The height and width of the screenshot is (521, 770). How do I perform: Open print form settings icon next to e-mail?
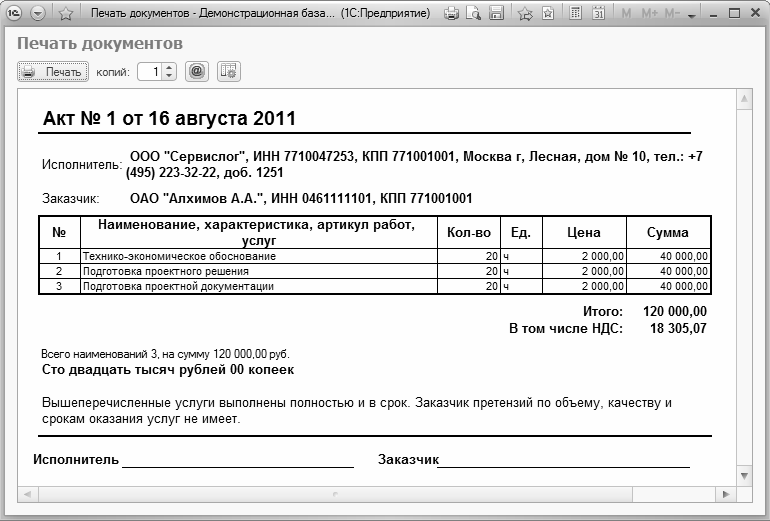pos(228,72)
